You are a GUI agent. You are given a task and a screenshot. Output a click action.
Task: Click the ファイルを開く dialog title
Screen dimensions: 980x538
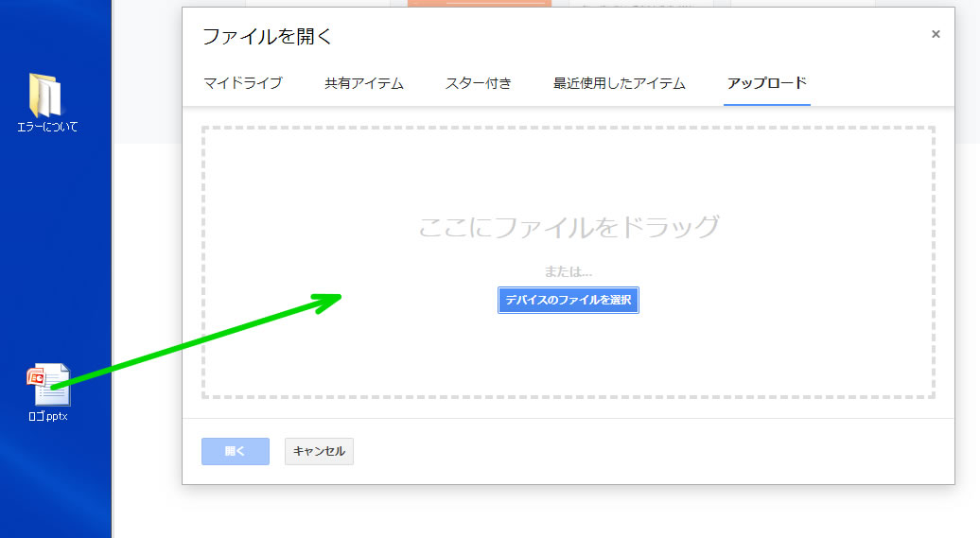pyautogui.click(x=268, y=37)
